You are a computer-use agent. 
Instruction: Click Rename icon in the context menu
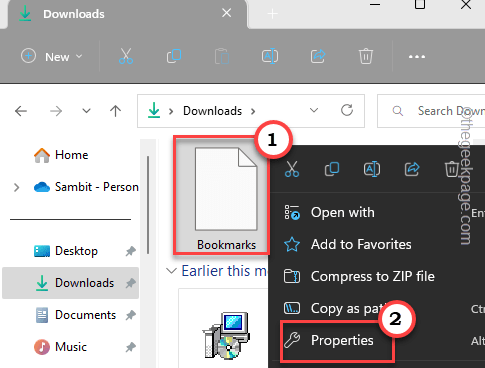click(x=372, y=169)
